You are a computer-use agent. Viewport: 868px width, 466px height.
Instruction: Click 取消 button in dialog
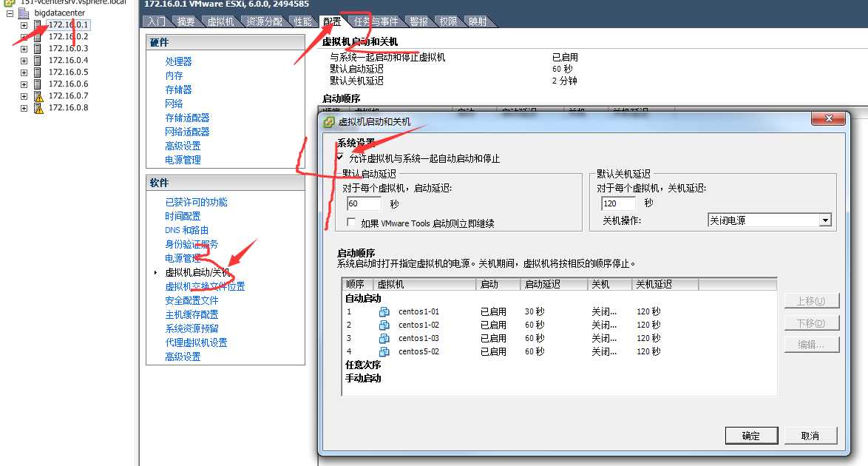click(x=810, y=436)
